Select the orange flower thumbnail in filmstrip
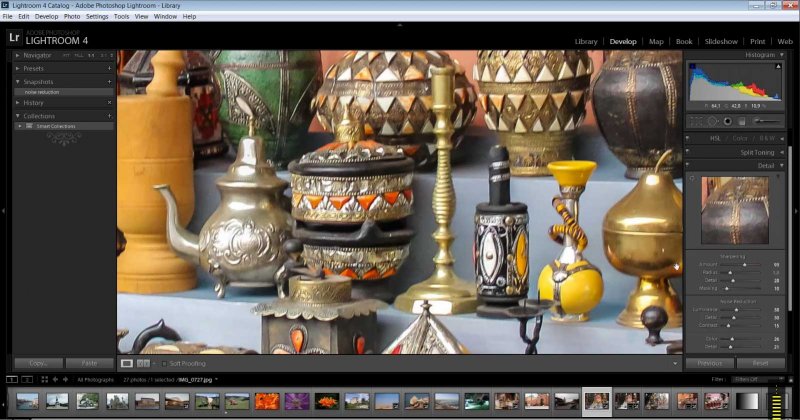 point(268,401)
